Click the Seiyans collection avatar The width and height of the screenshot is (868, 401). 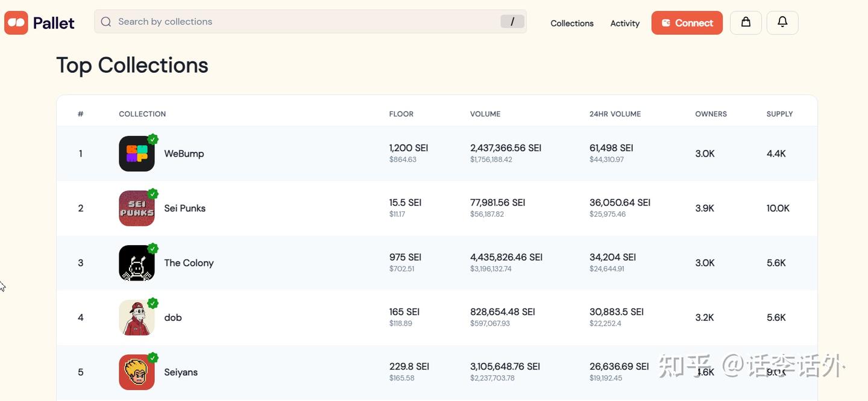[136, 372]
